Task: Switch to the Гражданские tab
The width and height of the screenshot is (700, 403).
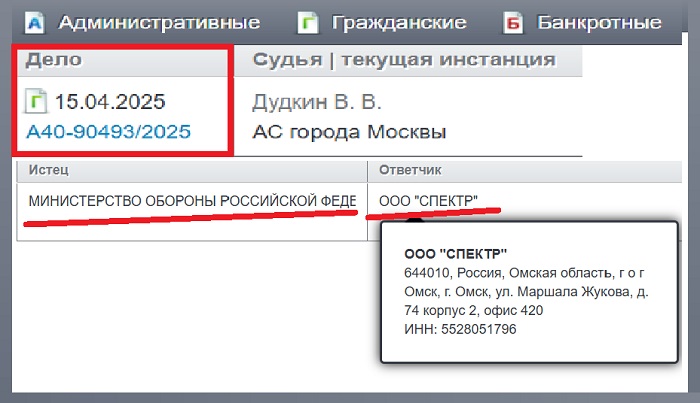Action: [399, 23]
